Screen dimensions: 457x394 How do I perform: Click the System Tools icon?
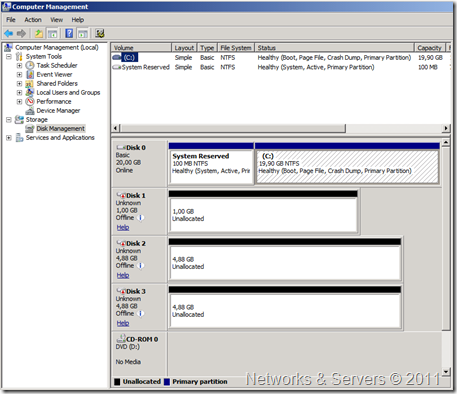click(x=19, y=56)
